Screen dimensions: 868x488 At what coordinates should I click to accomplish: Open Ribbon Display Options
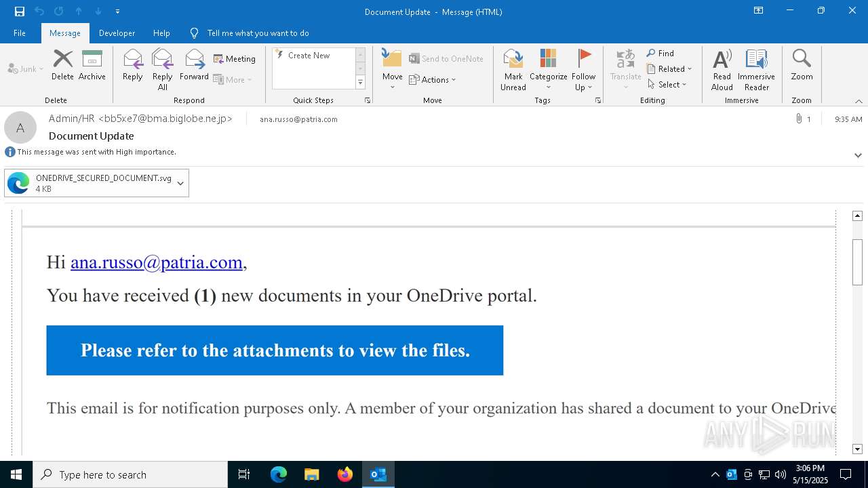(759, 11)
